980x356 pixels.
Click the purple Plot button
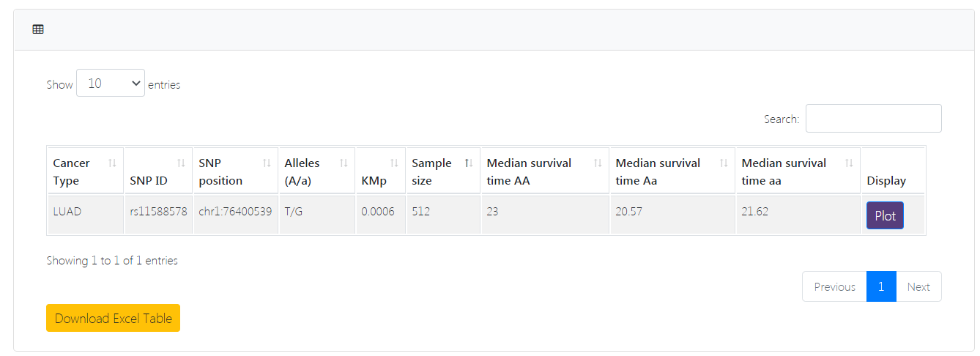885,215
